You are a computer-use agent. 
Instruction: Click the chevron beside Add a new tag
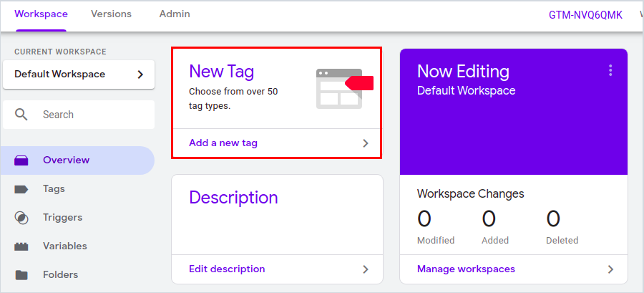366,143
